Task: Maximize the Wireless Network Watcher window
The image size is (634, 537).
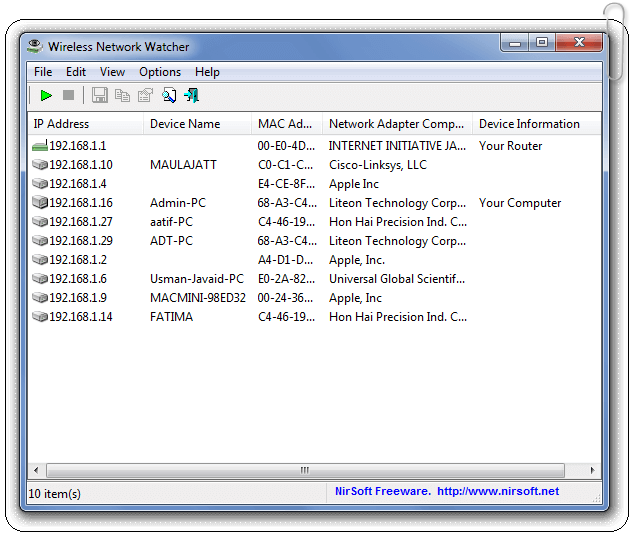Action: tap(542, 43)
